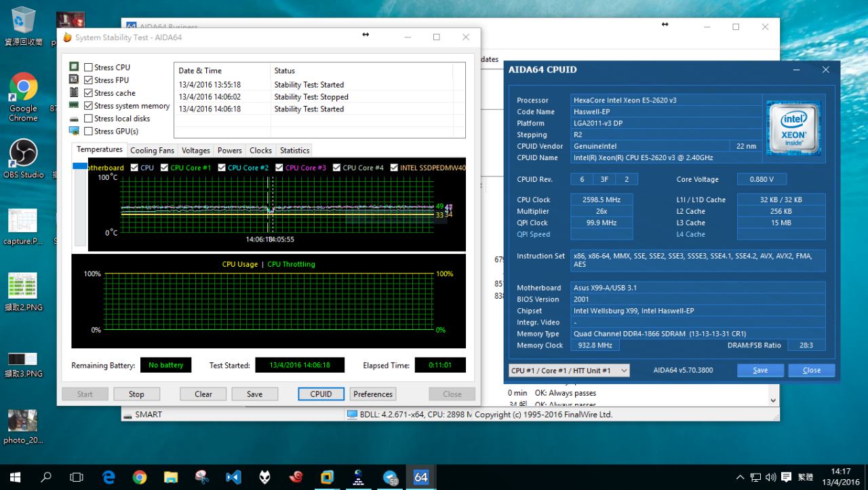Open the volume tray icon
Viewport: 868px width, 490px height.
pyautogui.click(x=771, y=477)
